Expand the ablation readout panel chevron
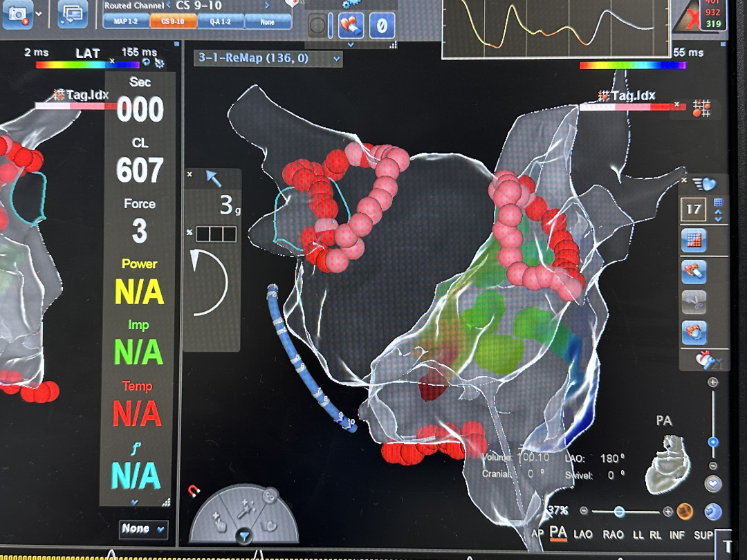Image resolution: width=747 pixels, height=560 pixels. pos(135,503)
